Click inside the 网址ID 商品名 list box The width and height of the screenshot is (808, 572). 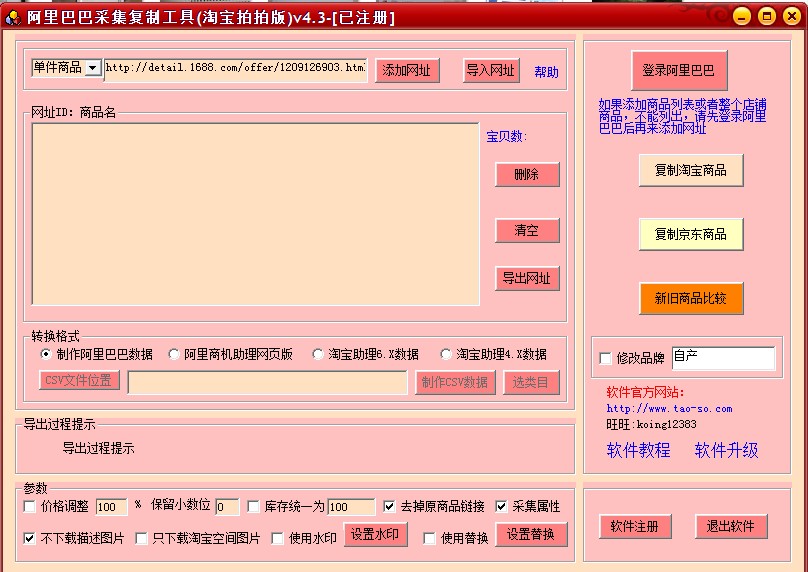[256, 214]
